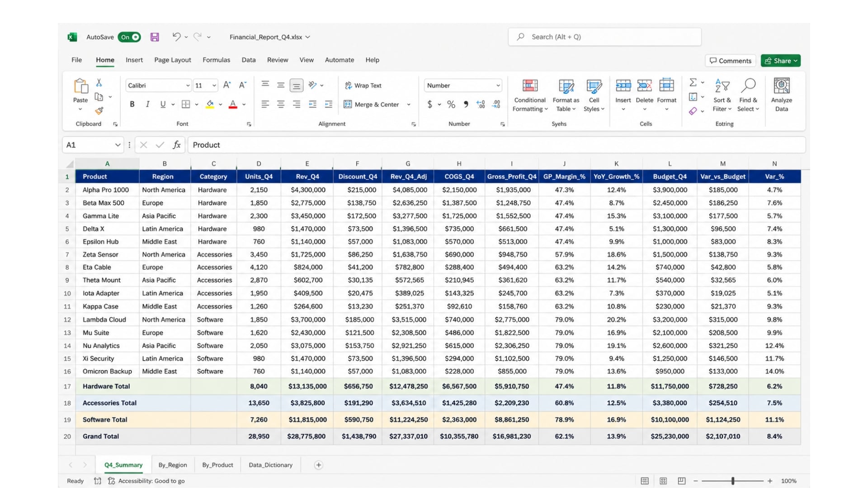Open the Number format dropdown

(498, 85)
